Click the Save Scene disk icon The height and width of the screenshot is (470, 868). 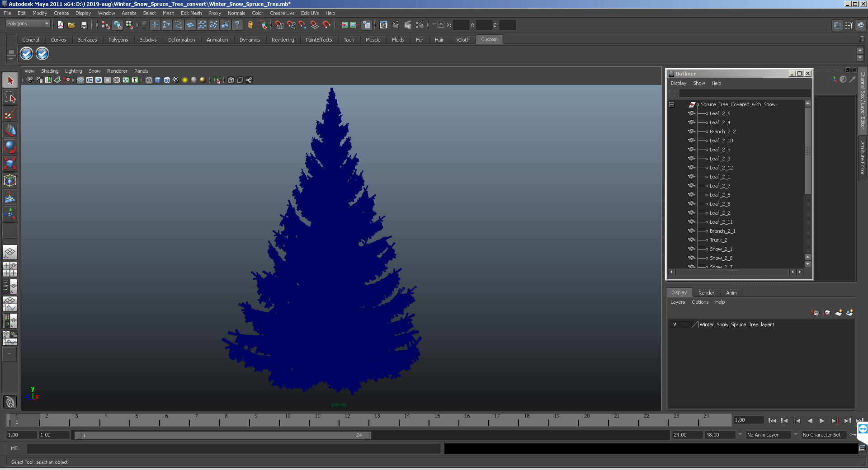[84, 25]
